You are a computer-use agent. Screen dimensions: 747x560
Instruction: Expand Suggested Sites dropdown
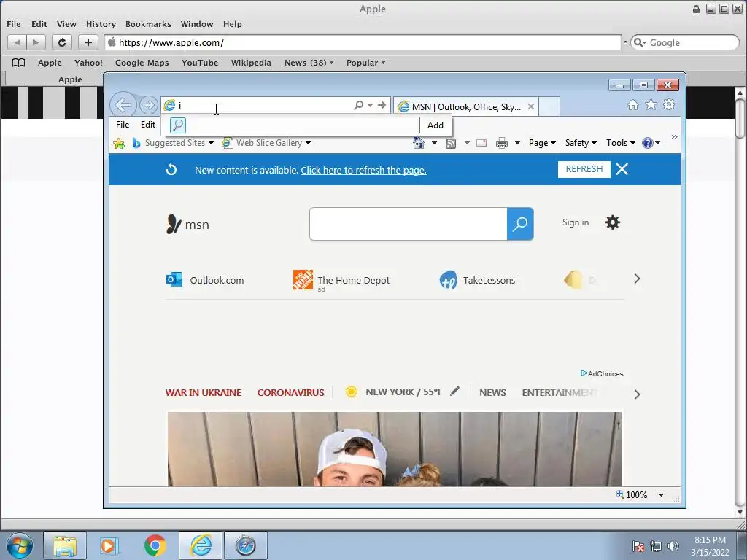pos(211,143)
